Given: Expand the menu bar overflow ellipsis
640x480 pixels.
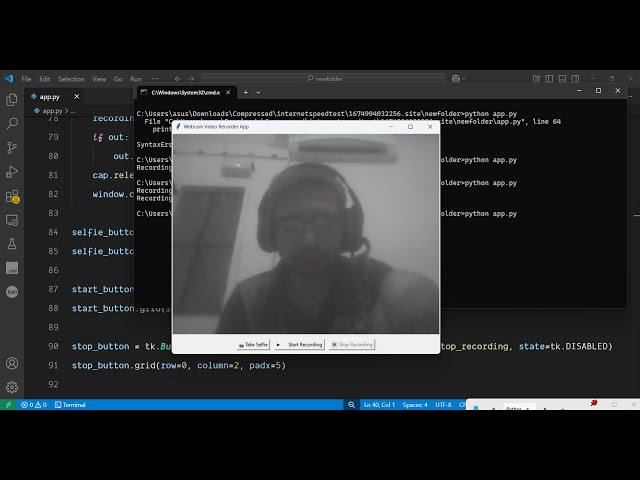Looking at the screenshot, I should (x=155, y=78).
